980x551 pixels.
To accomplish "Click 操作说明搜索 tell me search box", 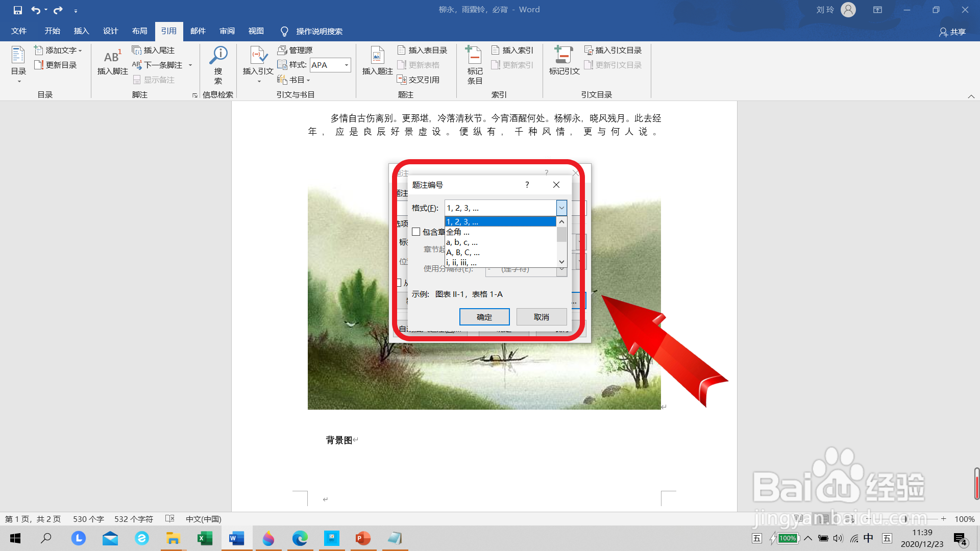I will 311,32.
